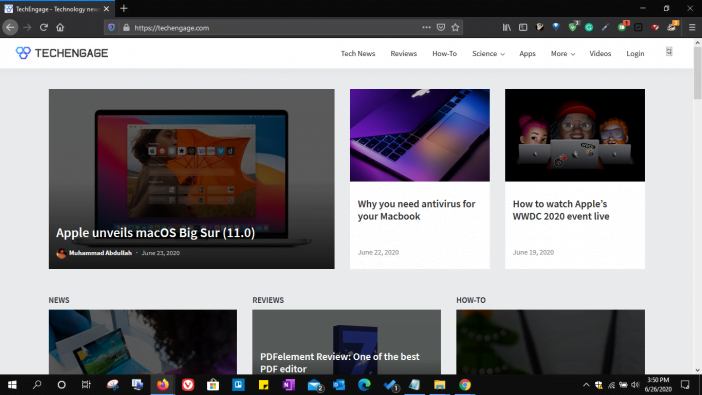Open the Grammarly extension icon
Image resolution: width=702 pixels, height=395 pixels.
click(x=589, y=27)
